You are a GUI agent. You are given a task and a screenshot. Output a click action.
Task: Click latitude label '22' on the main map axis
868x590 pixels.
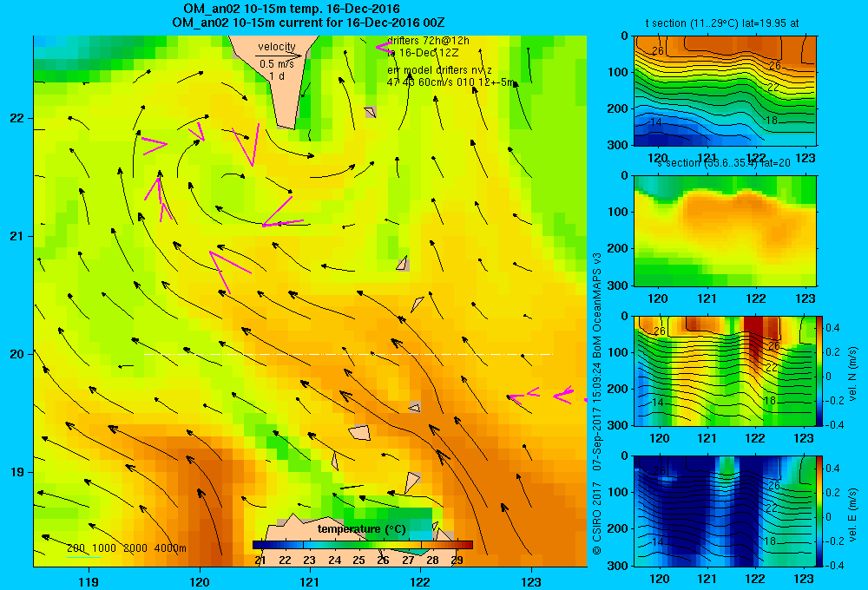coord(16,119)
